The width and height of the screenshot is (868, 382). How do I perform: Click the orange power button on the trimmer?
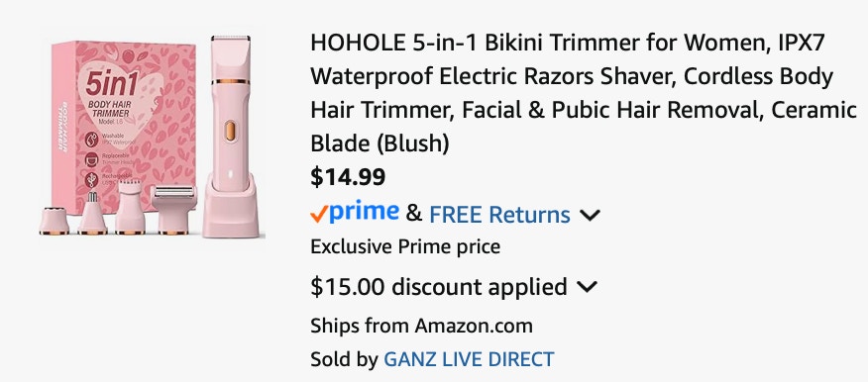pos(230,131)
